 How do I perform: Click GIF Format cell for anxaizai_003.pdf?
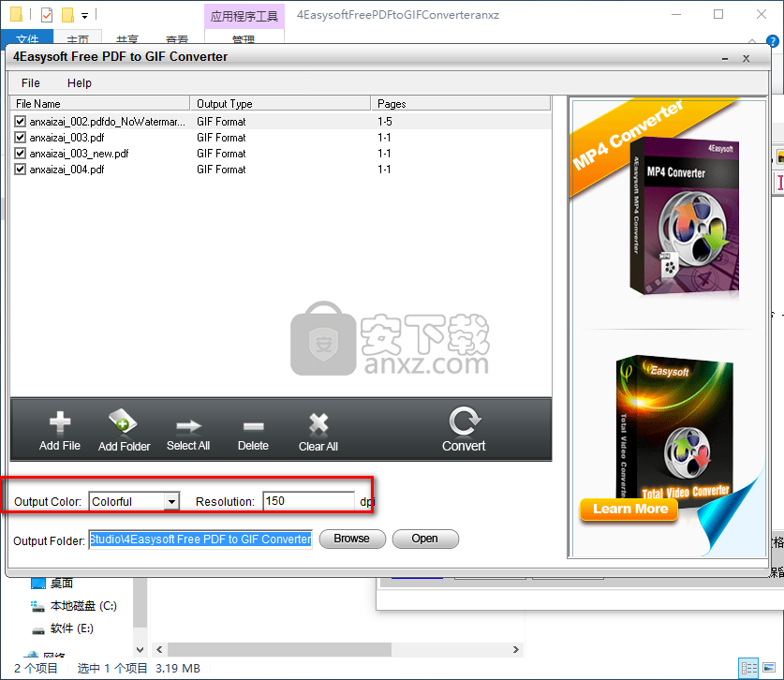click(x=221, y=138)
